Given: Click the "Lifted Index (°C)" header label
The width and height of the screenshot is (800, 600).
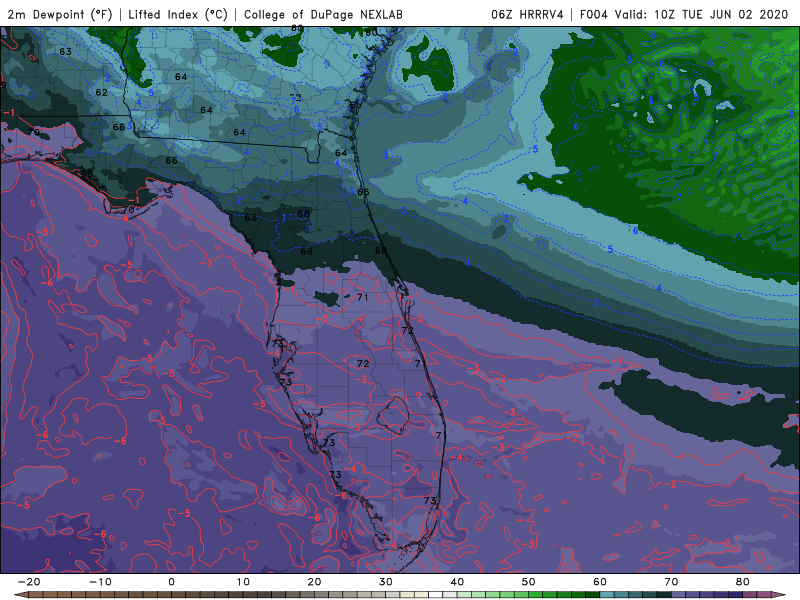Looking at the screenshot, I should click(x=178, y=14).
